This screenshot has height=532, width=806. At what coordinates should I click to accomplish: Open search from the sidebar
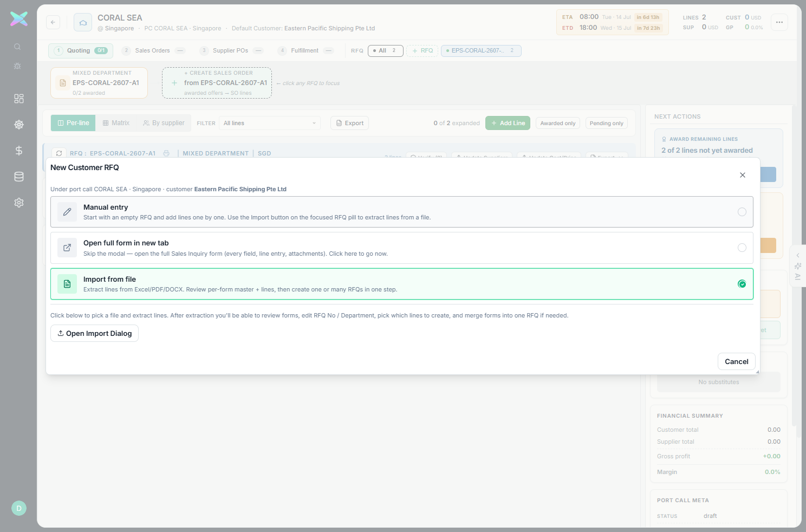click(x=17, y=47)
